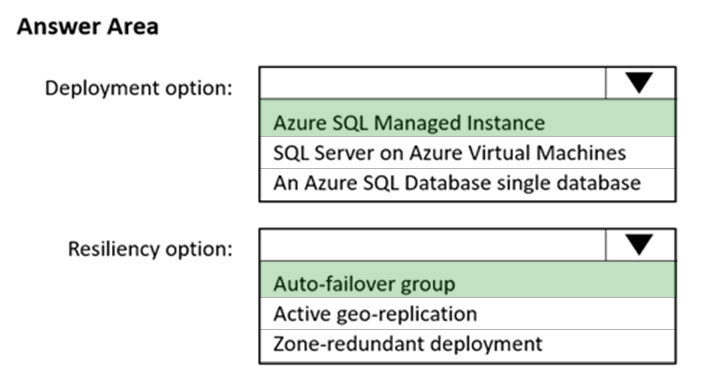Pick Zone-redundant deployment
This screenshot has height=379, width=706.
[x=467, y=346]
